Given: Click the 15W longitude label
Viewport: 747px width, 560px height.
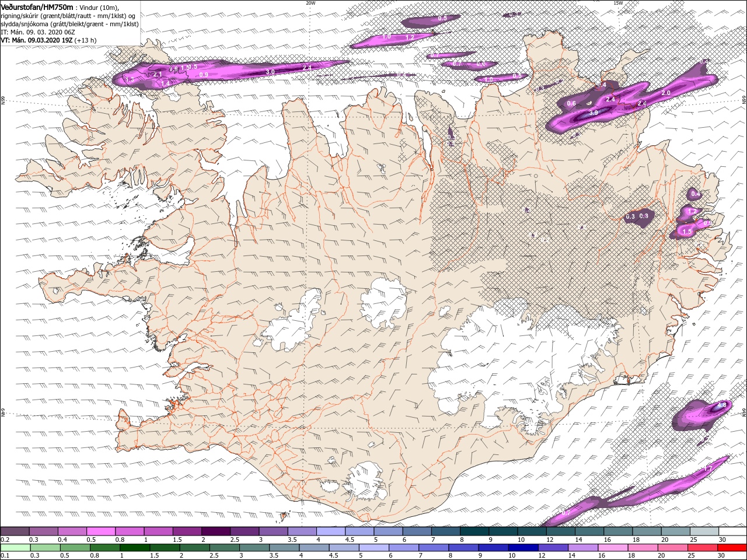Looking at the screenshot, I should pyautogui.click(x=618, y=3).
